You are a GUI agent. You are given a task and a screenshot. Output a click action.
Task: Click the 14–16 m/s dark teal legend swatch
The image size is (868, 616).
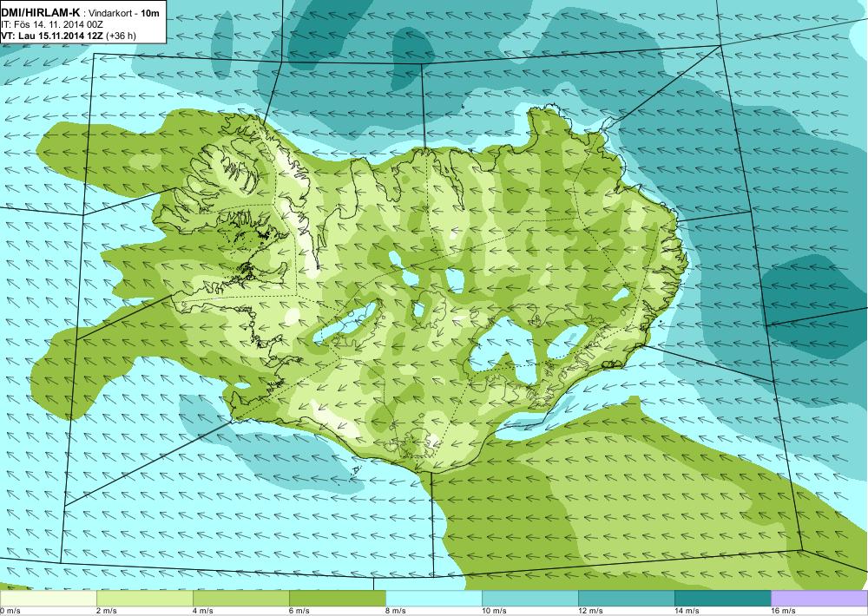[722, 599]
